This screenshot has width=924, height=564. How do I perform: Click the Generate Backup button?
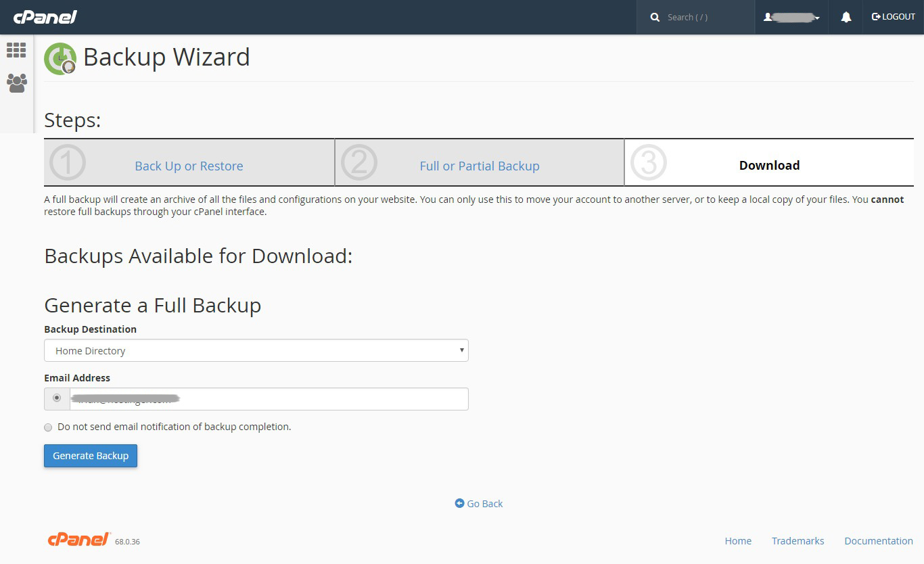tap(91, 456)
